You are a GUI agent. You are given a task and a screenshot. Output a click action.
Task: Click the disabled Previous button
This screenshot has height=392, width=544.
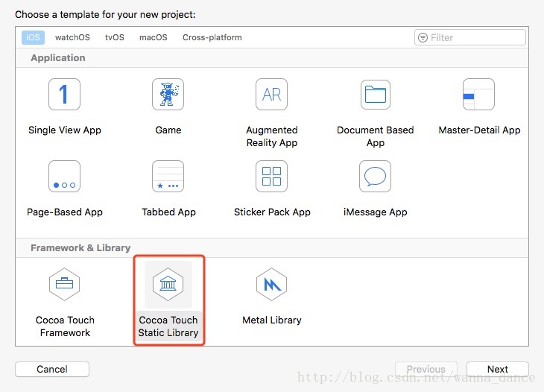coord(426,369)
